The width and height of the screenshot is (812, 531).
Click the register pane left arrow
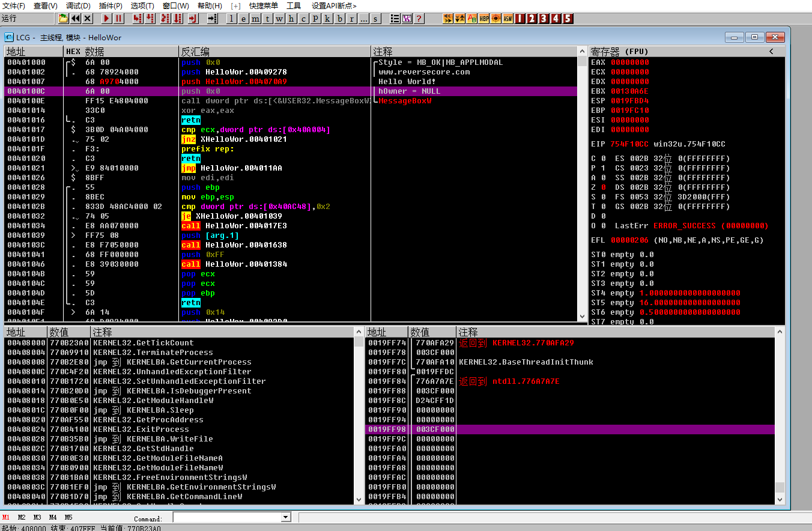pyautogui.click(x=772, y=52)
